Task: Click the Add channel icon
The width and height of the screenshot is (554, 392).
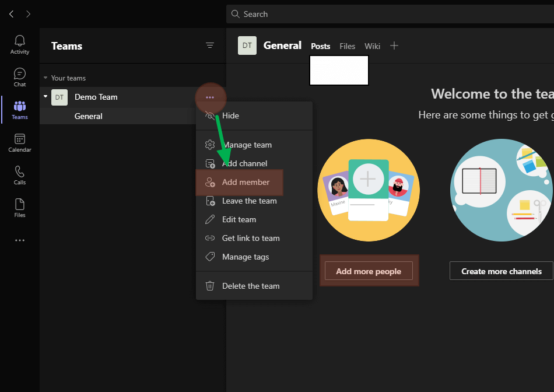Action: coord(210,163)
